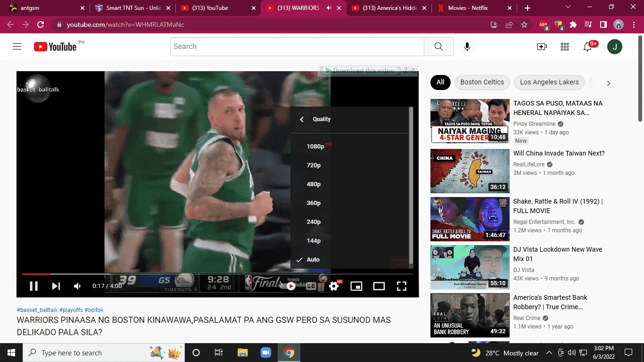Close the Download this video bar
The image size is (644, 362).
[x=413, y=70]
